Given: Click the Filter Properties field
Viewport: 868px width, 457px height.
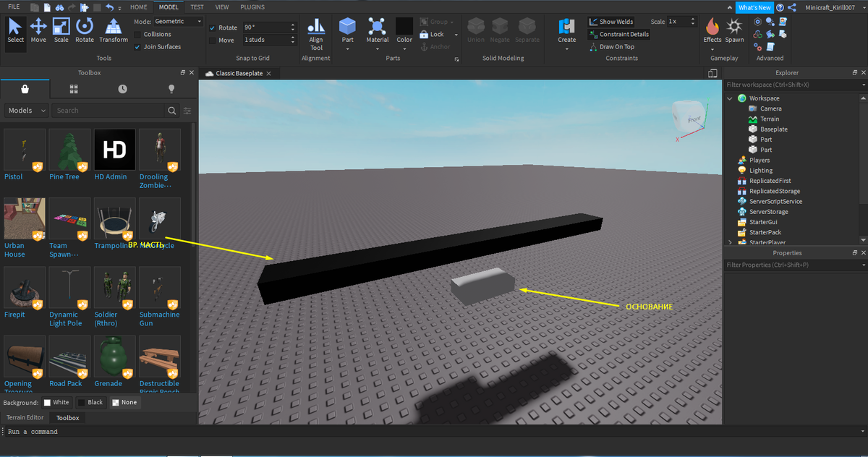Looking at the screenshot, I should (794, 265).
